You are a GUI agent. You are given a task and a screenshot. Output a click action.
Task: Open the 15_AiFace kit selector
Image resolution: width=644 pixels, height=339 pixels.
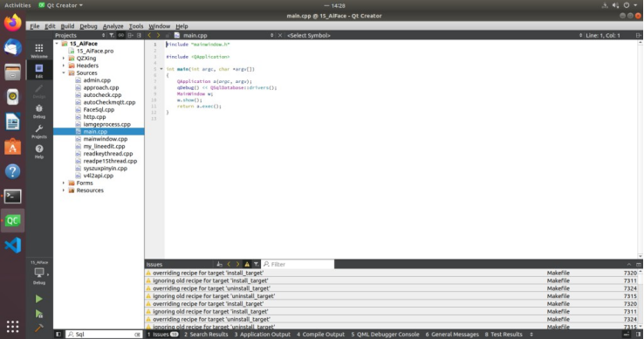tap(39, 273)
